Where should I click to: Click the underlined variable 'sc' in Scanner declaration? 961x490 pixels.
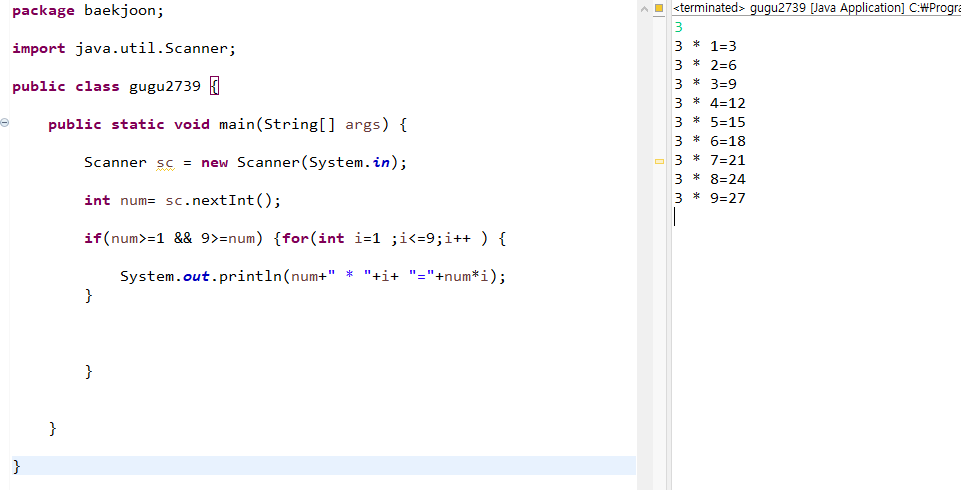pyautogui.click(x=165, y=163)
